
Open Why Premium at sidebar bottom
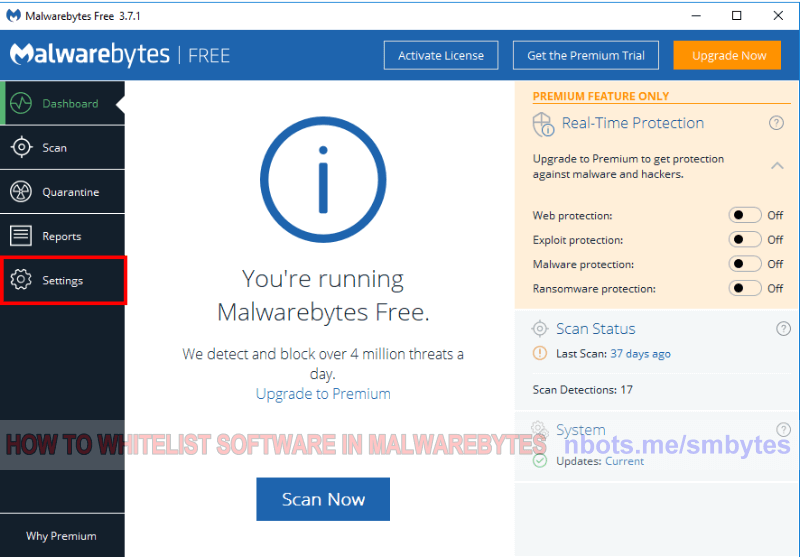(x=61, y=536)
